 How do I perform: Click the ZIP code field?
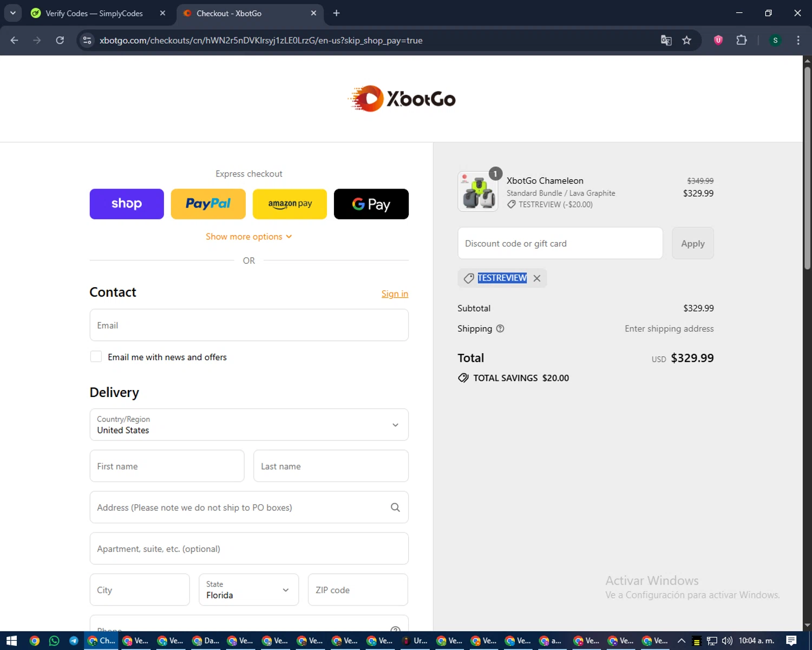pyautogui.click(x=358, y=590)
